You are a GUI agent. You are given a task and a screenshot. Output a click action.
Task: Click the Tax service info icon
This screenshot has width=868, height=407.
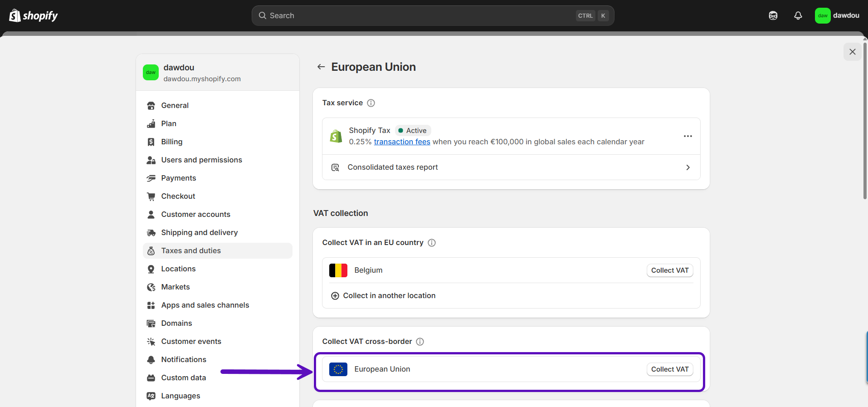tap(371, 103)
